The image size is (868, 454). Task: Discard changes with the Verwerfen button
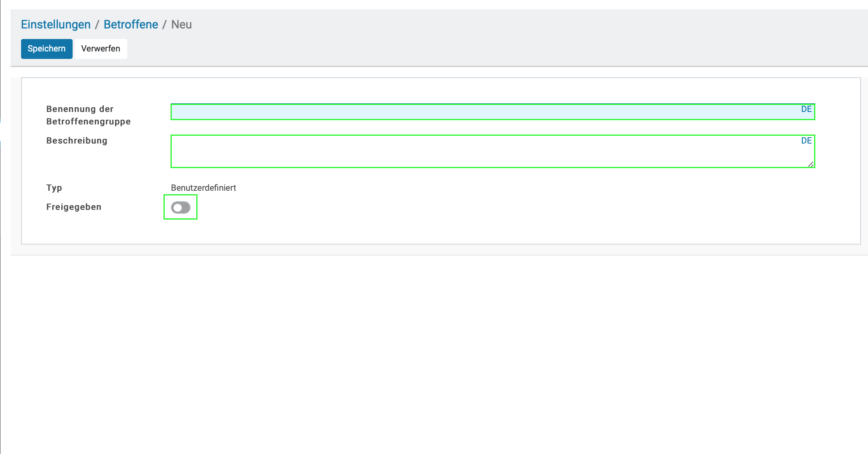[101, 49]
